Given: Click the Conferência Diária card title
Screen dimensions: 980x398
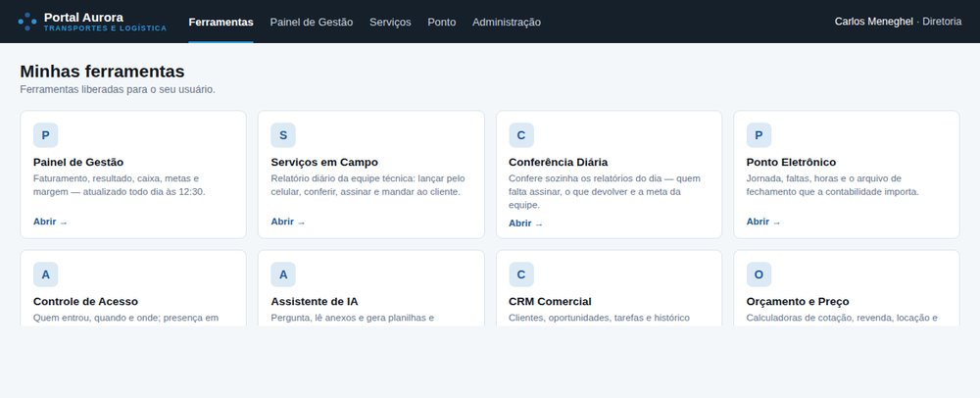Looking at the screenshot, I should (x=559, y=162).
